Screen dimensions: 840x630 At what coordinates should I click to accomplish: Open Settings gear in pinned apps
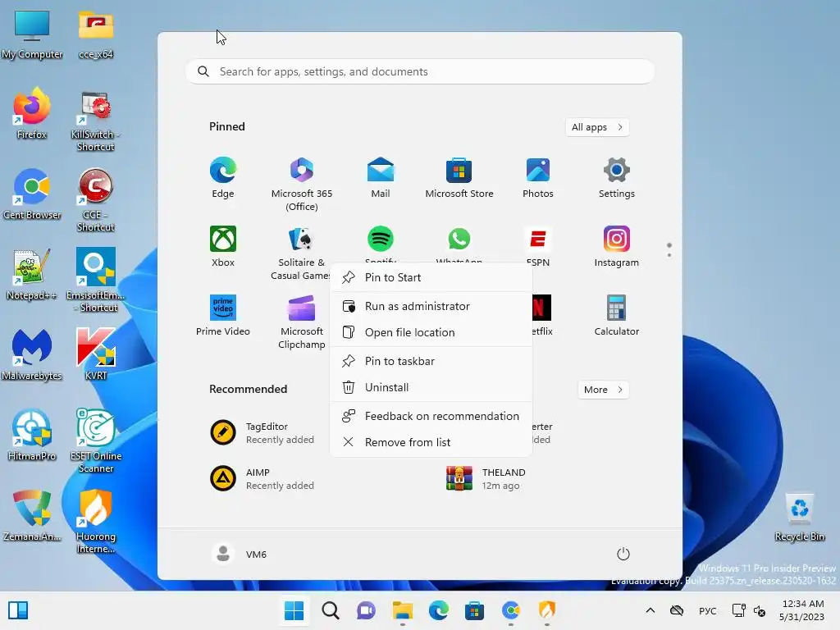(x=617, y=178)
